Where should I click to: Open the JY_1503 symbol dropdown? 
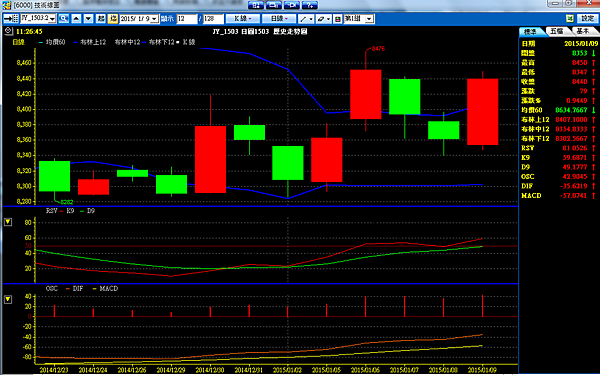[52, 19]
